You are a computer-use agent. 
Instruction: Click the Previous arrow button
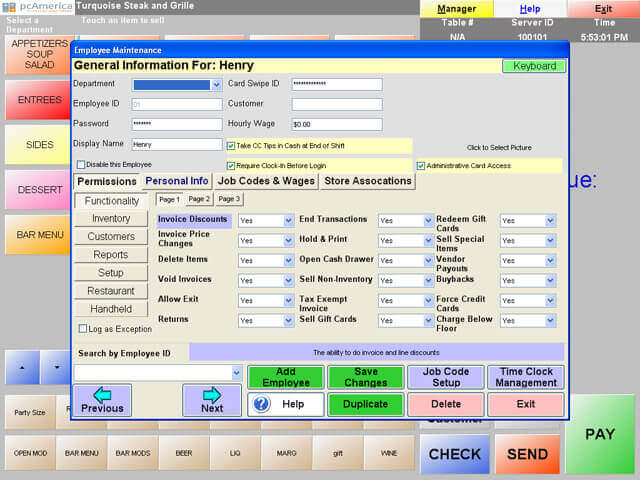coord(102,400)
